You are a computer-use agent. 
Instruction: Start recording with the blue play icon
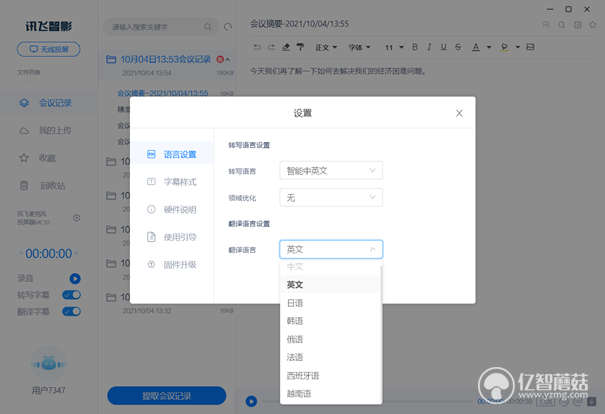[x=75, y=278]
